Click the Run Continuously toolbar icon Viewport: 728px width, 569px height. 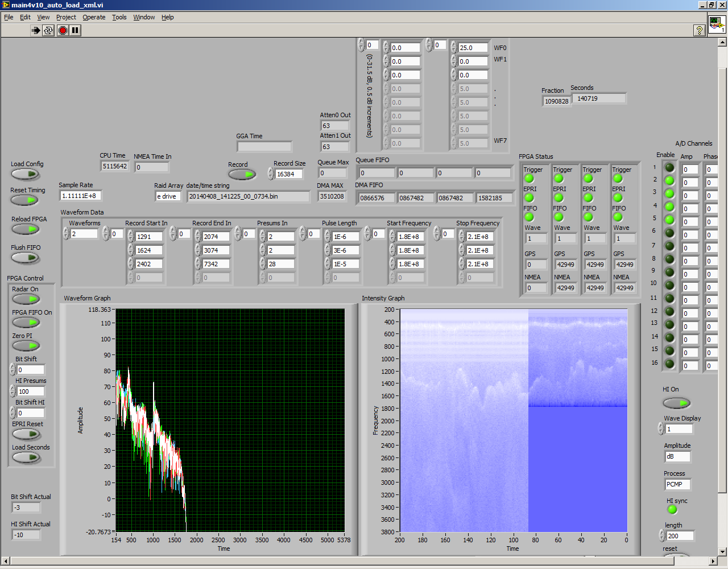coord(48,31)
